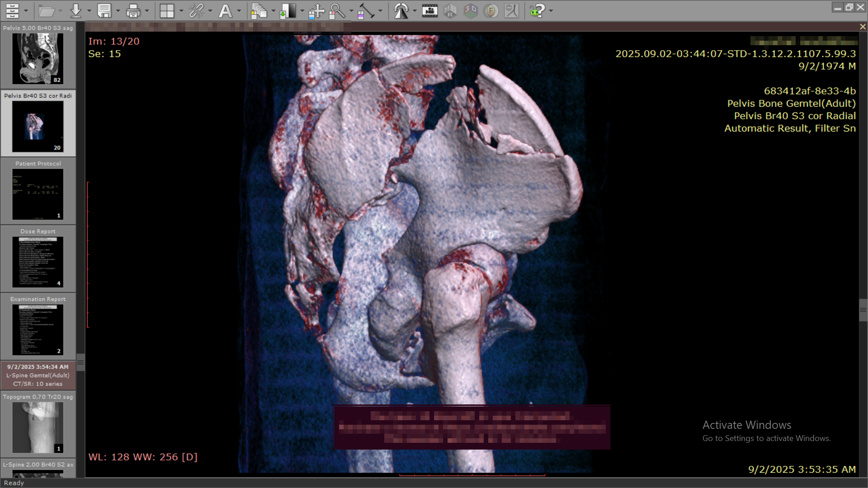Click the floppy disk export icon
Screen dimensions: 868x488
coord(104,10)
